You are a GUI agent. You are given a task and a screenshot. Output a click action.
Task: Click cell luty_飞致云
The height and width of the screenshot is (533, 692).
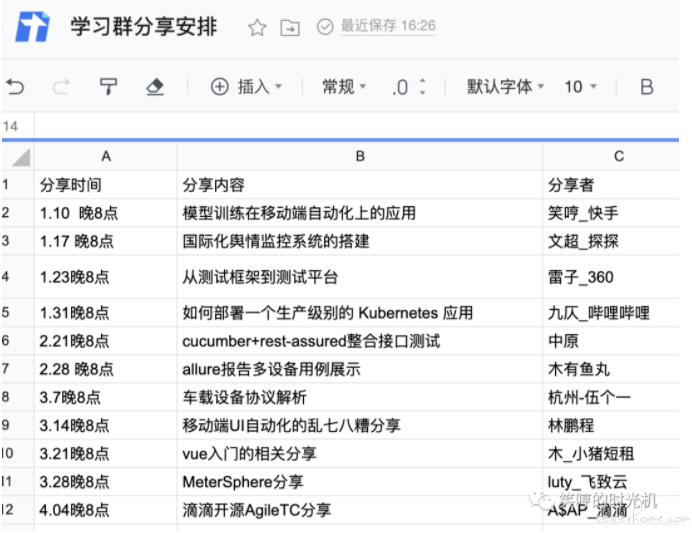(611, 482)
